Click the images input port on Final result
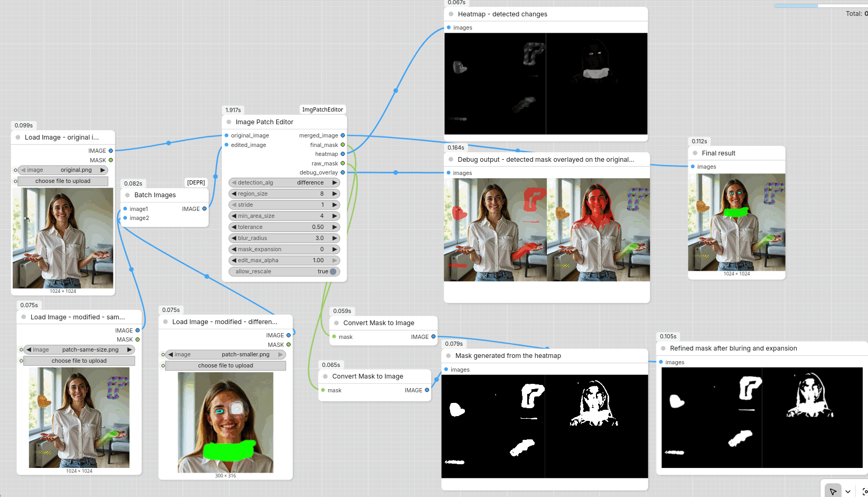Image resolution: width=868 pixels, height=497 pixels. click(x=693, y=167)
